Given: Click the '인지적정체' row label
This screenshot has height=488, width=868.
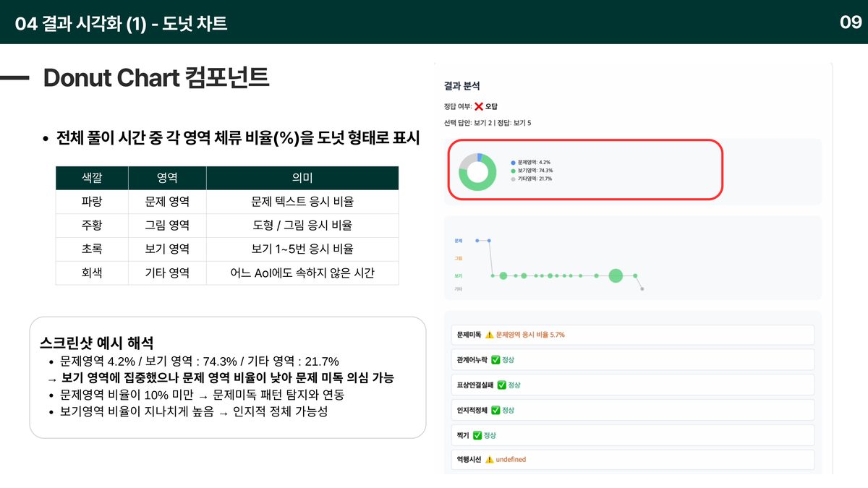Looking at the screenshot, I should [x=472, y=410].
